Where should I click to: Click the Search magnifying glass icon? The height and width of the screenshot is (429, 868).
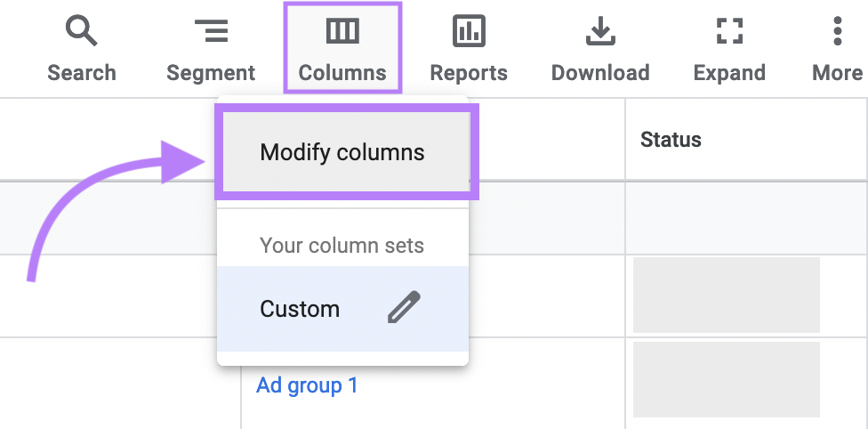[82, 32]
